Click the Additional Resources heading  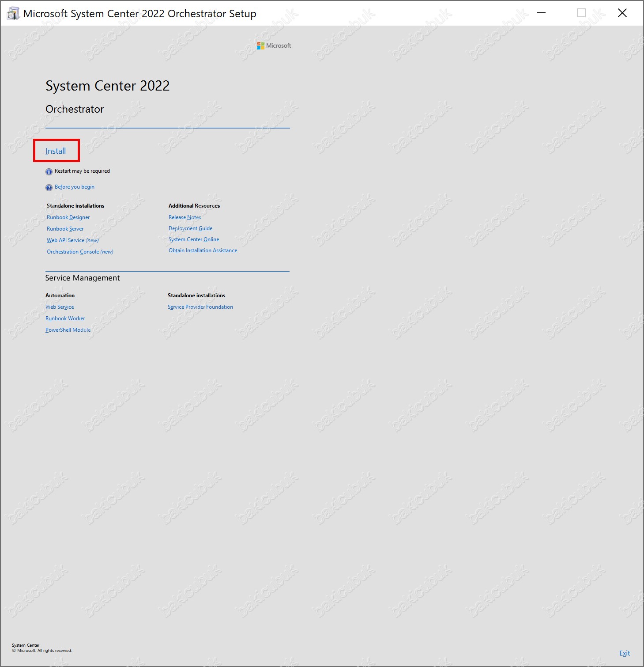[194, 206]
